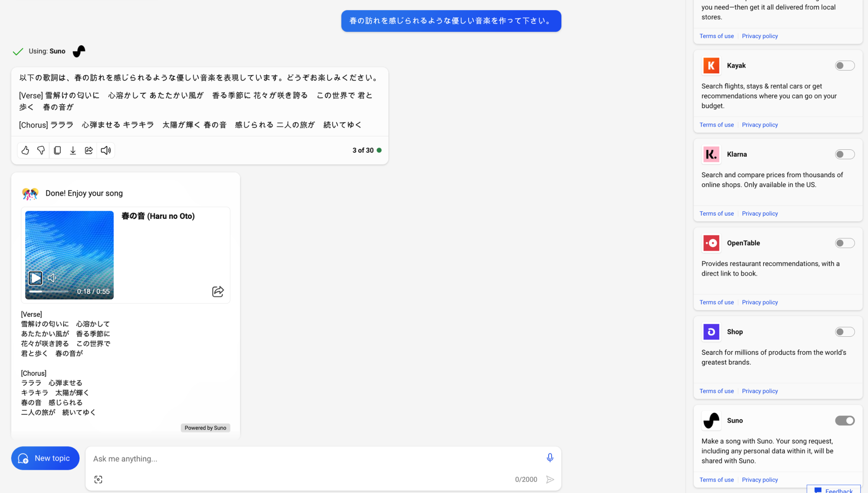The image size is (868, 493).
Task: Open Klarna Privacy policy link
Action: (x=759, y=214)
